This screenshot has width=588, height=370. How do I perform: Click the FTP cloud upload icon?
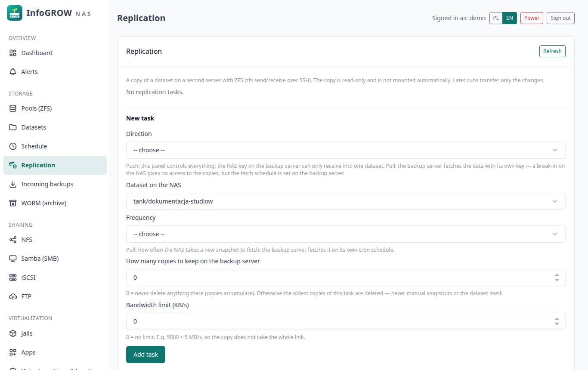pos(13,296)
